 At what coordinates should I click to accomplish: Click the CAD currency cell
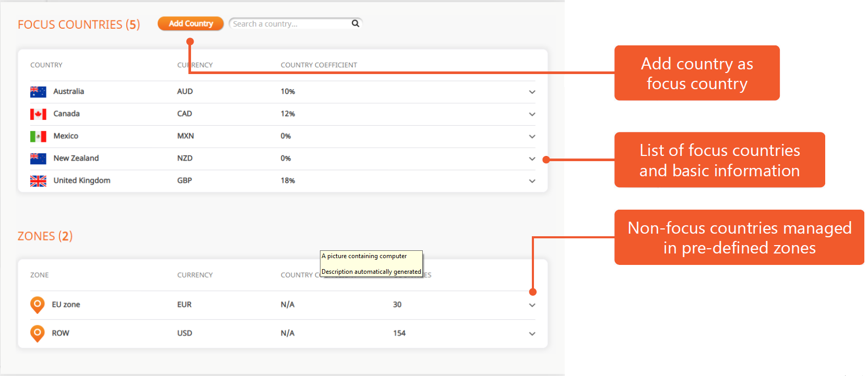184,114
